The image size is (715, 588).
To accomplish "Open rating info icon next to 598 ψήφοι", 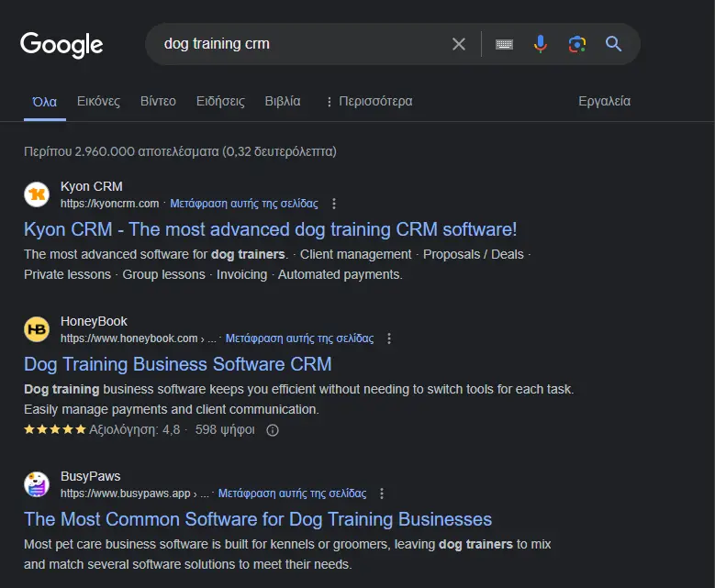I will (x=273, y=429).
